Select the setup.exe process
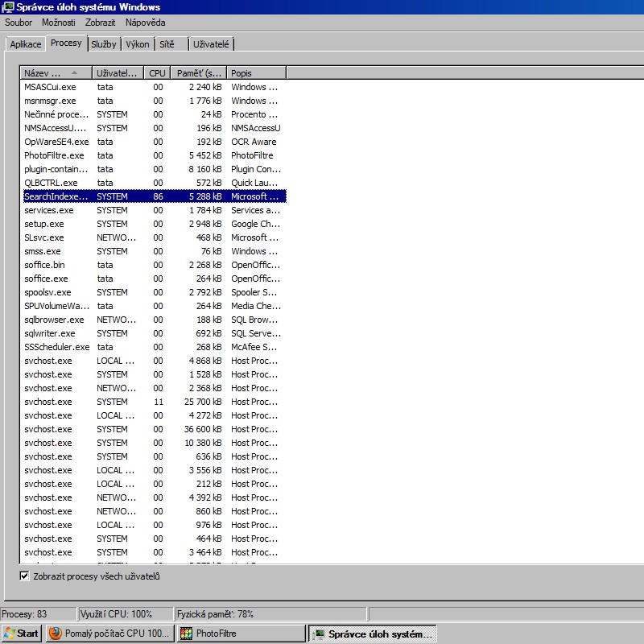The height and width of the screenshot is (644, 644). click(155, 224)
